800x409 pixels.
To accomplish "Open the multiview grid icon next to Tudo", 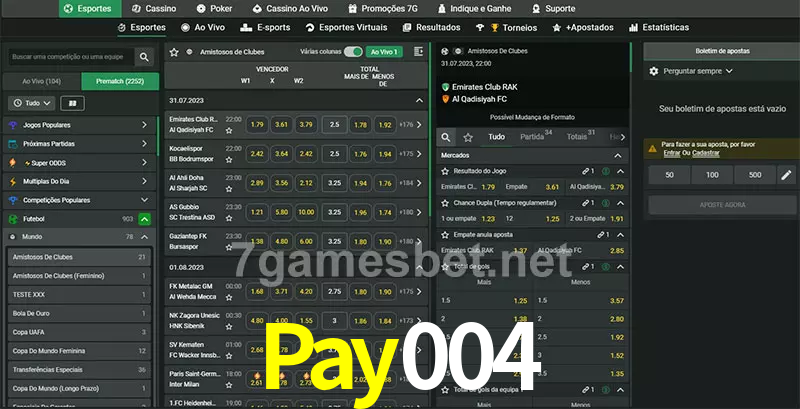I will (x=72, y=103).
